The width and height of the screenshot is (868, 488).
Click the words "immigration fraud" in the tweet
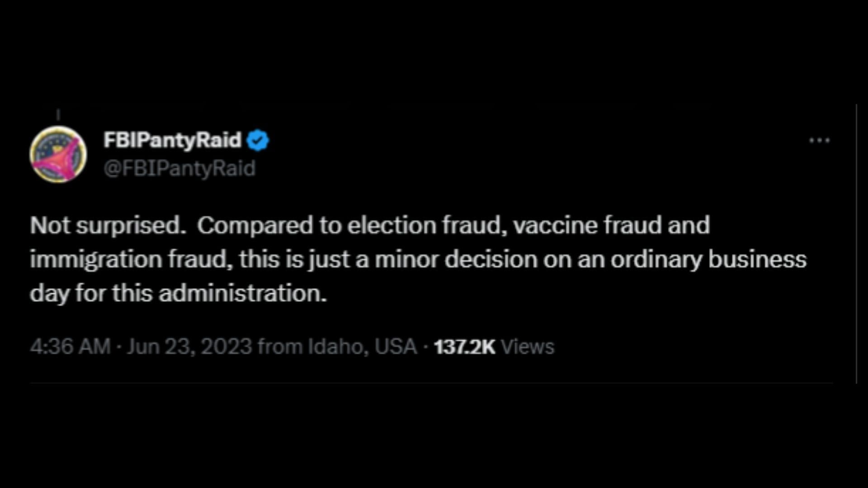tap(132, 260)
